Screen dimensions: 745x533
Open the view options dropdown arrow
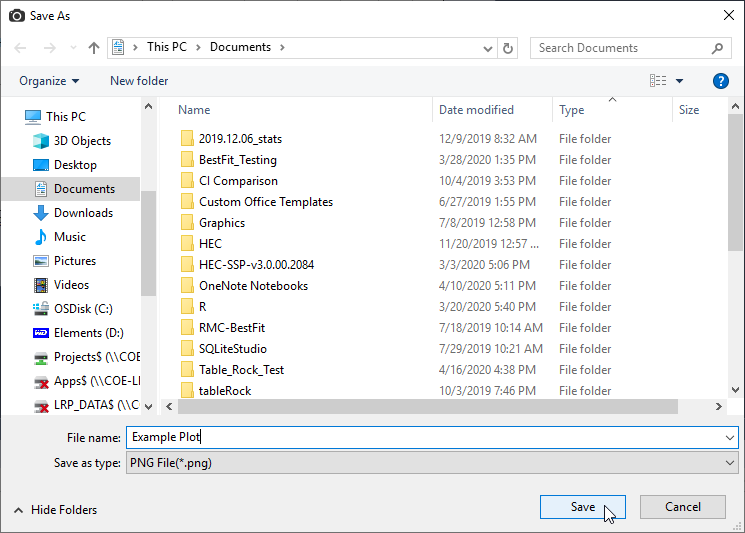pos(680,81)
